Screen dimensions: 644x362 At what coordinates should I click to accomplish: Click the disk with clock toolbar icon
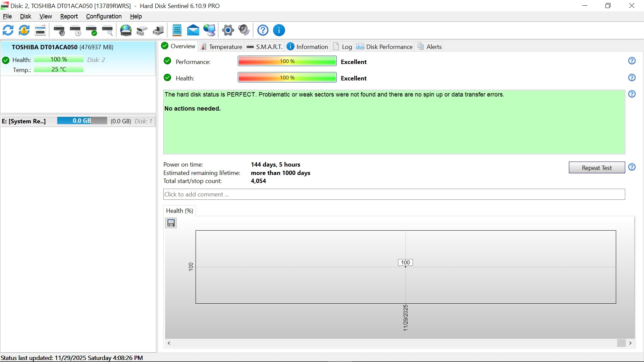(75, 31)
